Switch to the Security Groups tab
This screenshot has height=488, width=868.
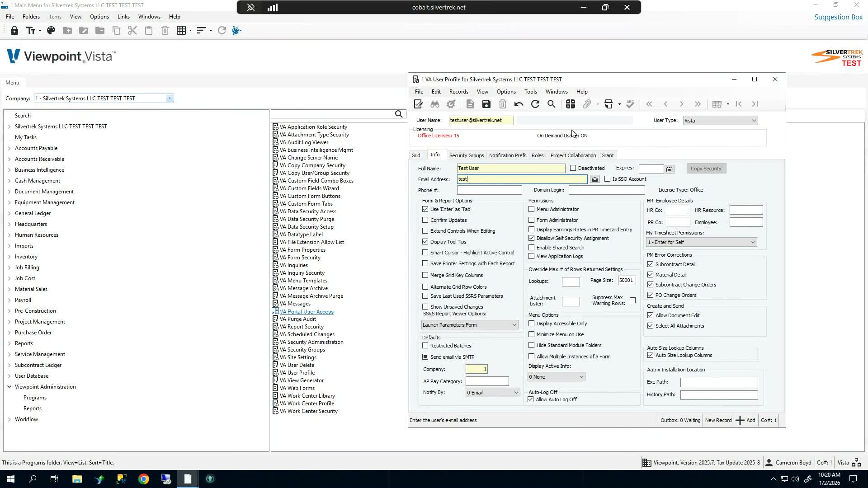467,155
